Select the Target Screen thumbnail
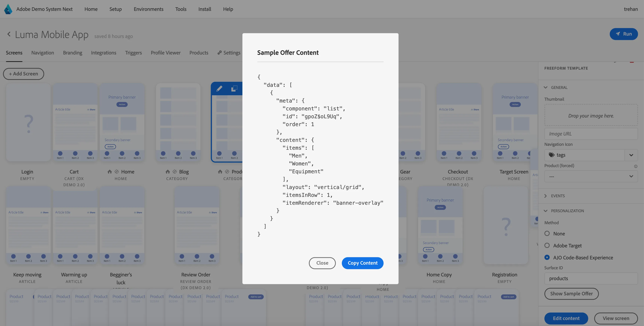 point(515,123)
